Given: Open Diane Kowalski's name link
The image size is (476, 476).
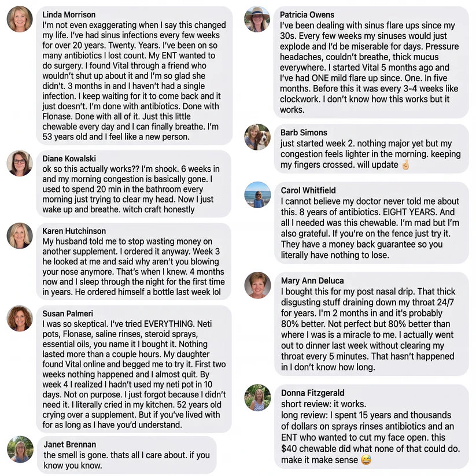Looking at the screenshot, I should pos(69,158).
